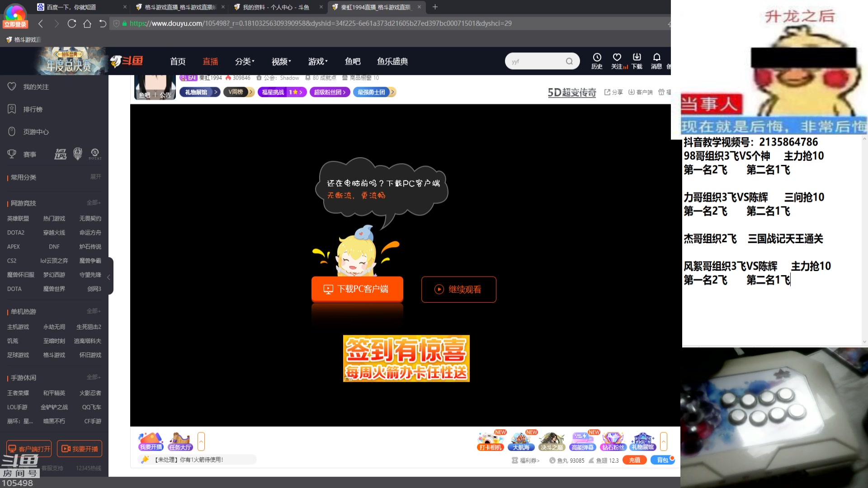Click the 大航海 gift icon

click(x=521, y=441)
